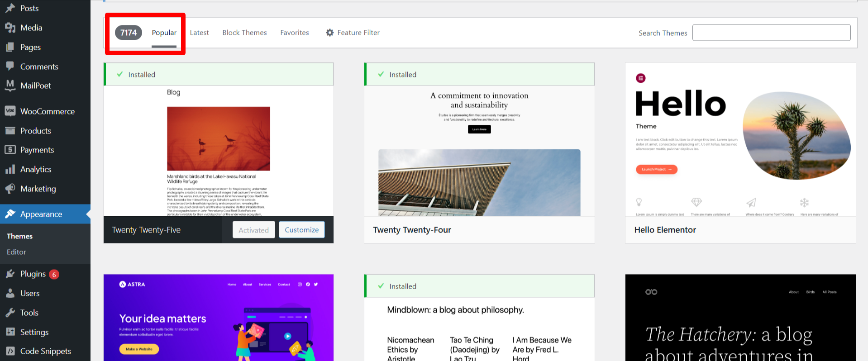Click the WooCommerce logo icon
The image size is (868, 361).
10,111
